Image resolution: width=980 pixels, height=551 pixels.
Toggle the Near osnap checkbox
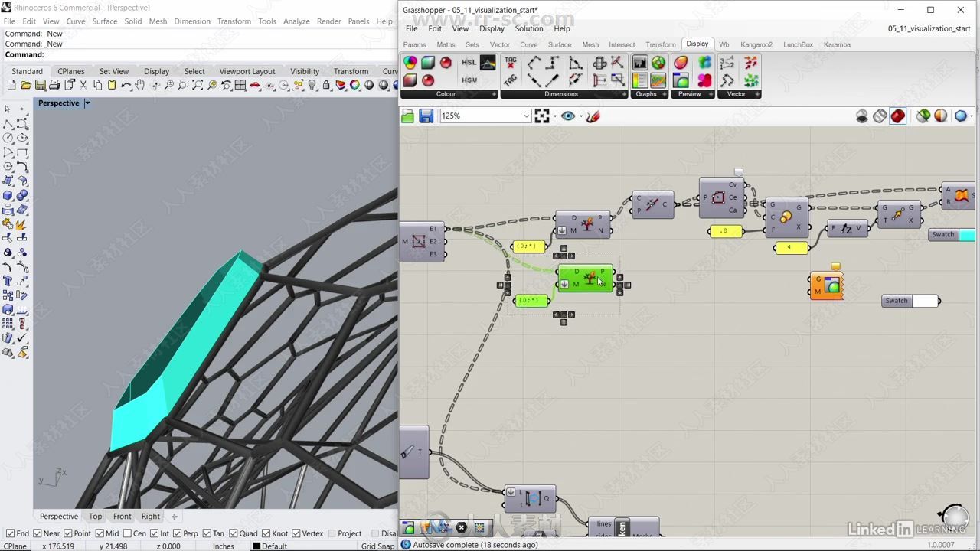pyautogui.click(x=38, y=533)
